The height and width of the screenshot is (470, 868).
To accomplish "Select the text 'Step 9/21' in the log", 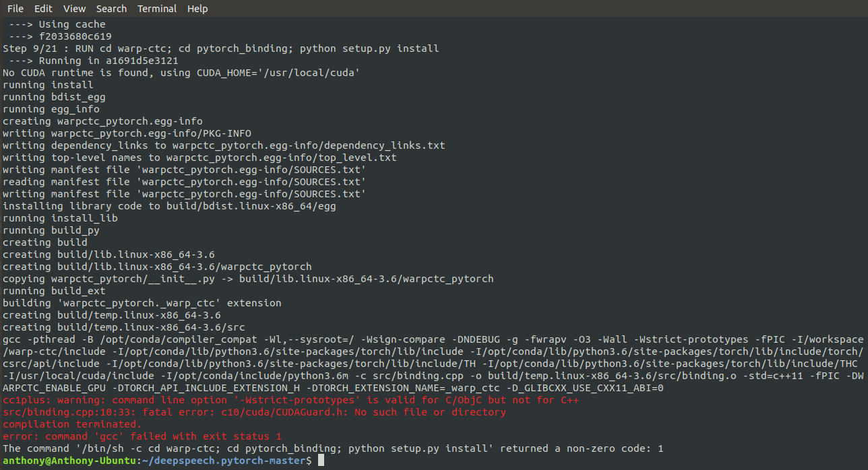I will (x=28, y=48).
